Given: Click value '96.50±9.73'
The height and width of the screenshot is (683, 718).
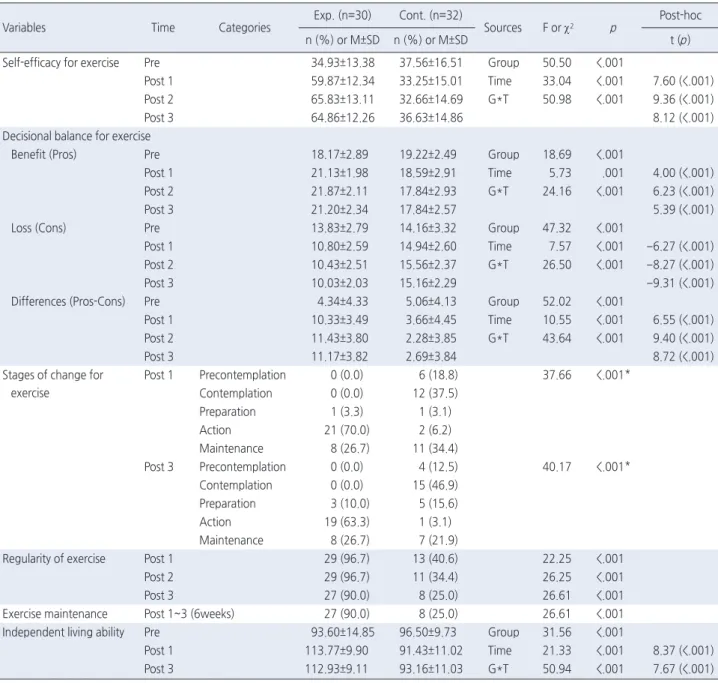Looking at the screenshot, I should coord(428,632).
